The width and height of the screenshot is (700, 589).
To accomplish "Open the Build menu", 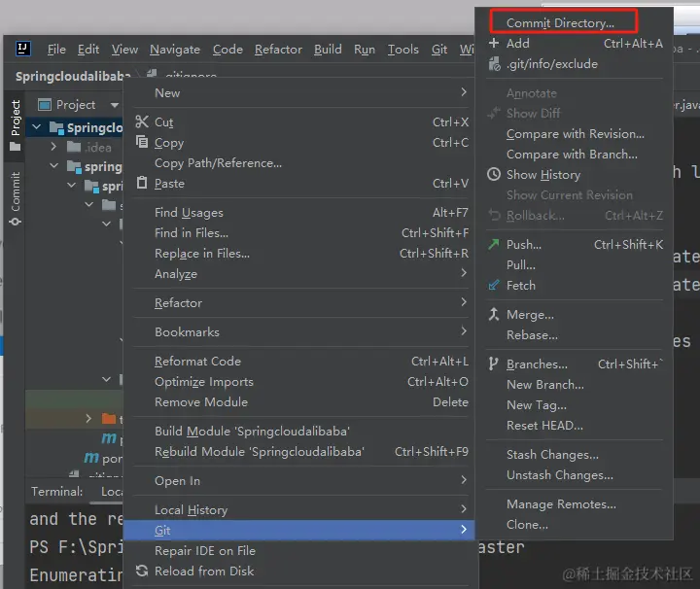I will [328, 49].
